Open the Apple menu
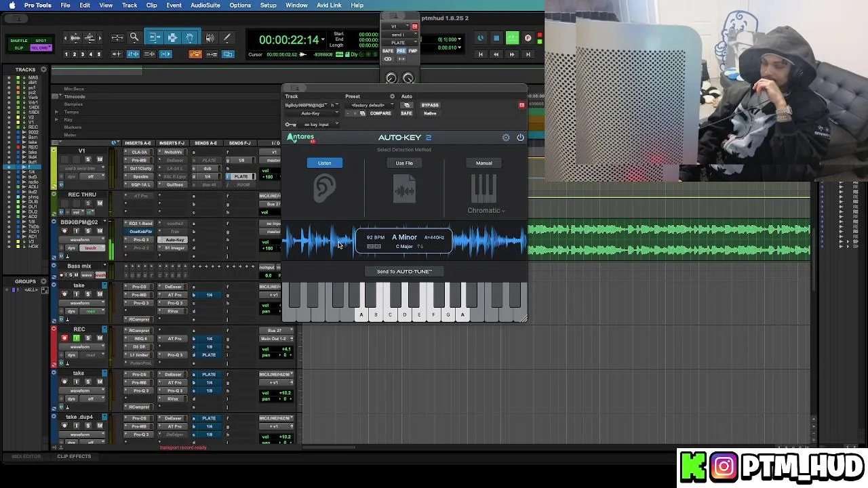The image size is (868, 488). coord(12,5)
